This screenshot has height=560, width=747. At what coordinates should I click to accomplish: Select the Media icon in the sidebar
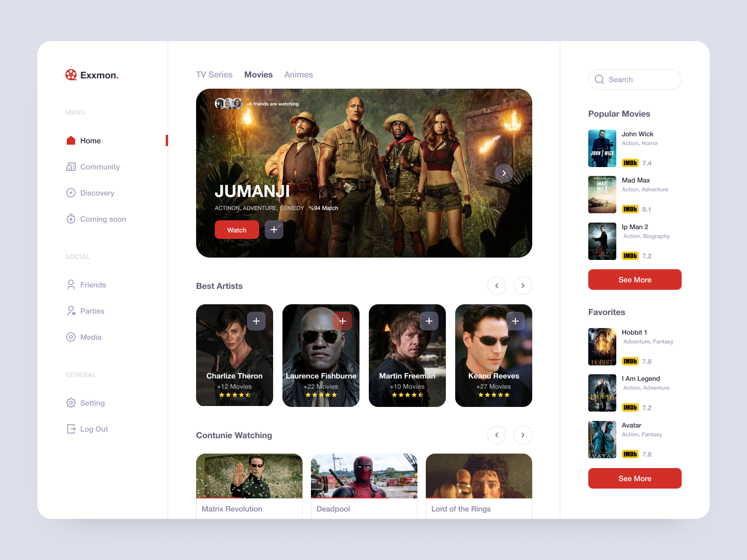click(71, 336)
